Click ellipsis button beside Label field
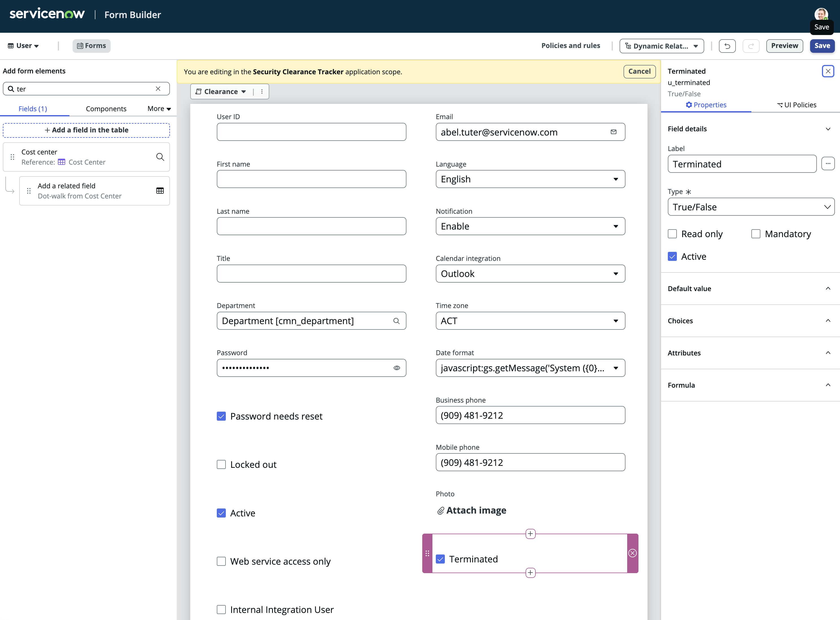840x620 pixels. click(828, 164)
